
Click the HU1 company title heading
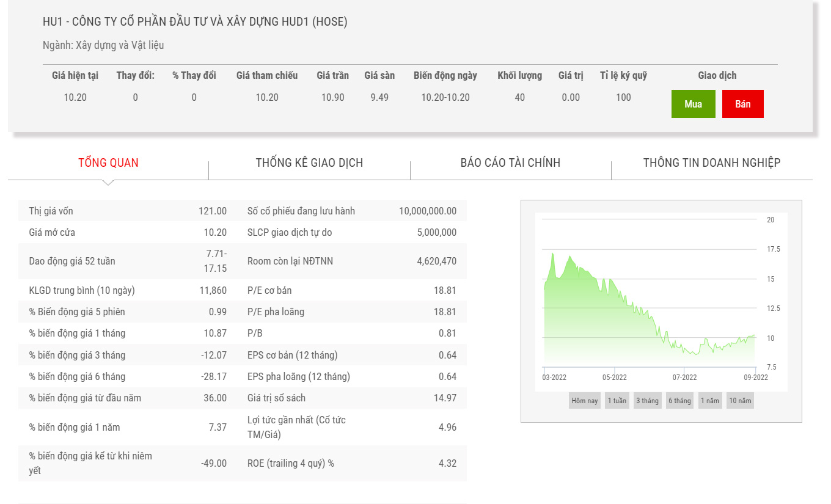coord(195,22)
